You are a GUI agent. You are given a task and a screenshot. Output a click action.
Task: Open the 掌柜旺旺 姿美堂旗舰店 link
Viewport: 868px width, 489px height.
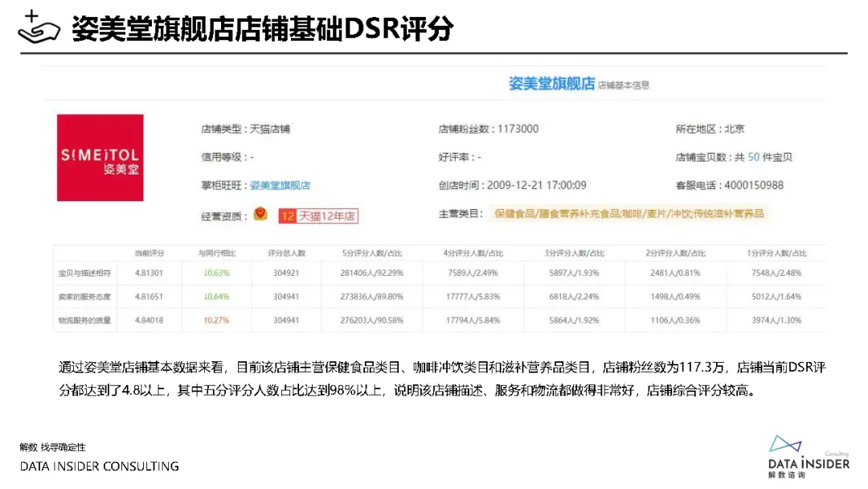(x=280, y=186)
